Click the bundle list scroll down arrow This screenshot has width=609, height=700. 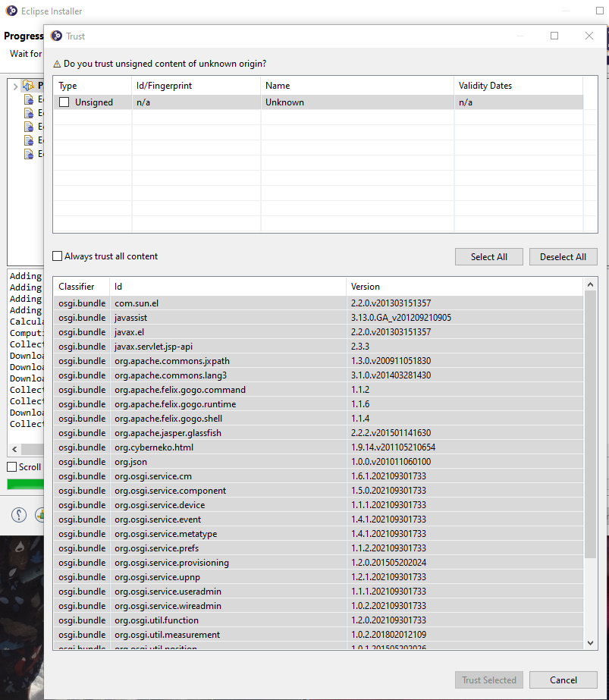pos(590,643)
